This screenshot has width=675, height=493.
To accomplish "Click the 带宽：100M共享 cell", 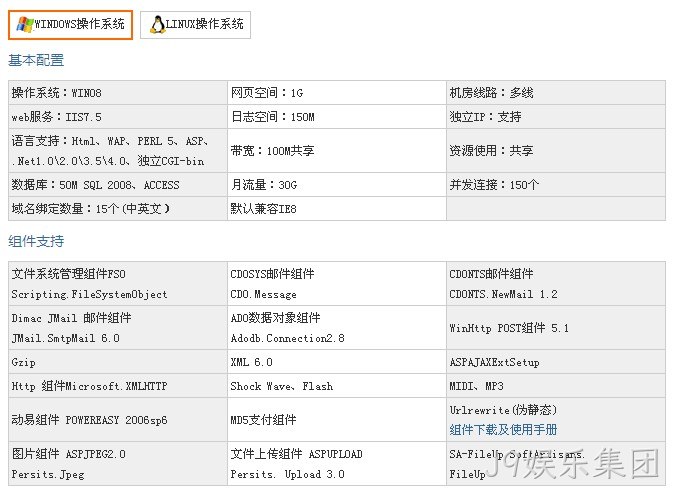I will click(337, 151).
